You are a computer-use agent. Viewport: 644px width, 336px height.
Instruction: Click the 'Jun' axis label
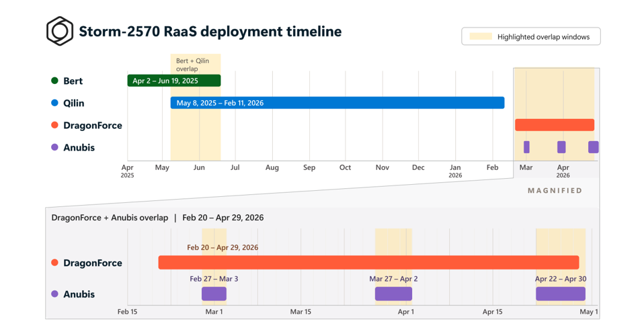pyautogui.click(x=199, y=167)
